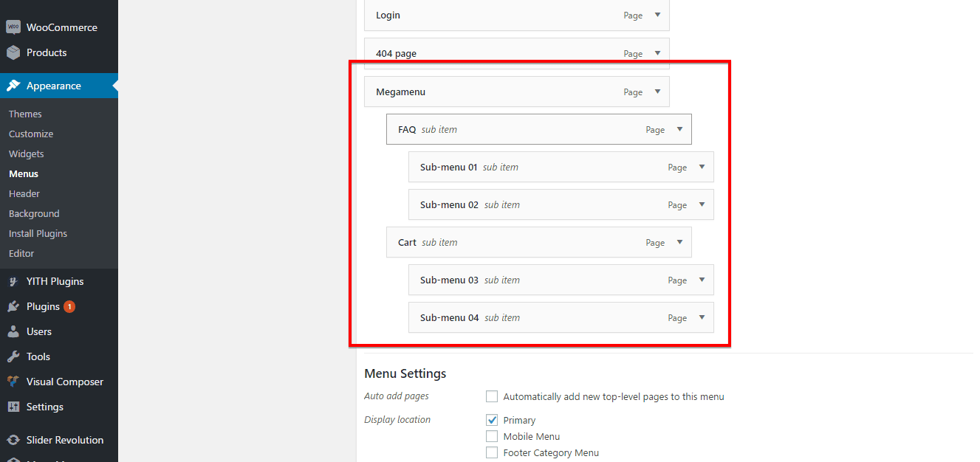Click the YITH Plugins icon
Image resolution: width=980 pixels, height=462 pixels.
pyautogui.click(x=13, y=282)
